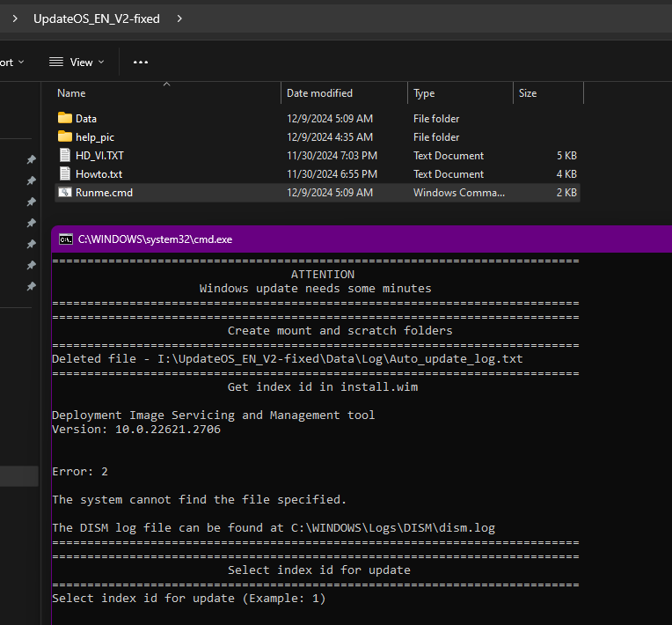
Task: Select the HD_VI.TXT file name
Action: [99, 155]
